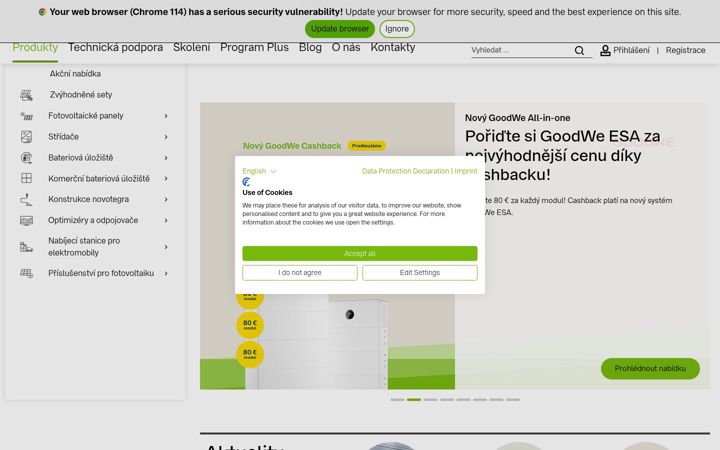The width and height of the screenshot is (720, 450).
Task: Click Ignore button in warning bar
Action: (x=397, y=29)
